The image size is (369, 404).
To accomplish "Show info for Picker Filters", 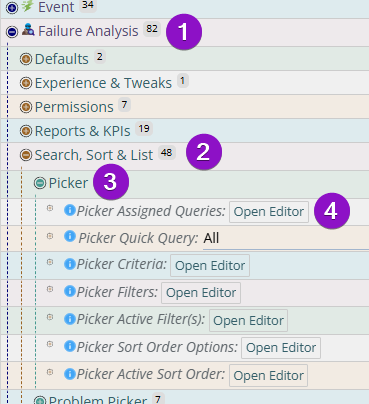I will tap(70, 291).
